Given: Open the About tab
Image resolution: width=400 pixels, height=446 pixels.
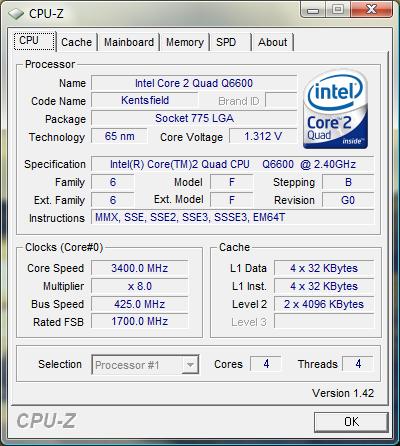Looking at the screenshot, I should pyautogui.click(x=272, y=42).
